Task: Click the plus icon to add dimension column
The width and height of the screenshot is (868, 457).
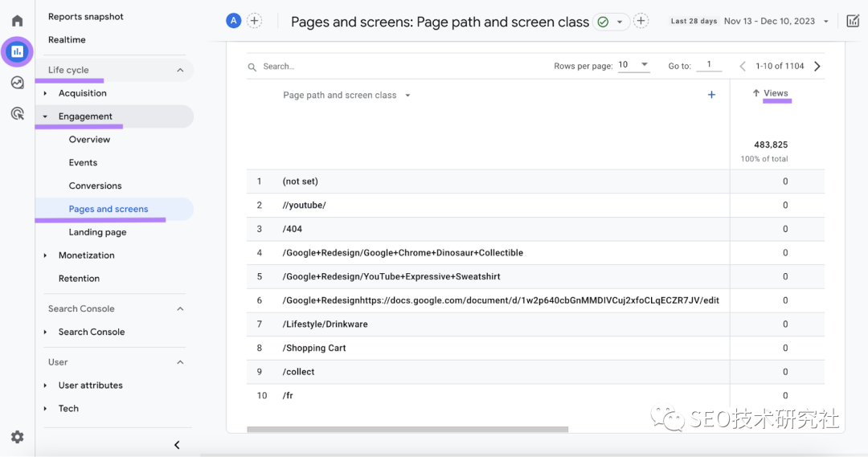Action: click(x=711, y=95)
